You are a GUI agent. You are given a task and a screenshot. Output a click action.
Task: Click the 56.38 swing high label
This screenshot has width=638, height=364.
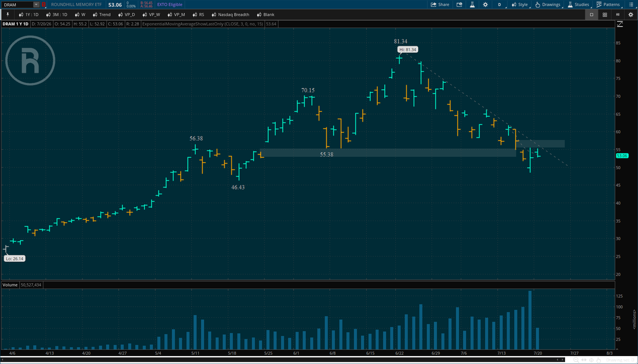(x=196, y=139)
